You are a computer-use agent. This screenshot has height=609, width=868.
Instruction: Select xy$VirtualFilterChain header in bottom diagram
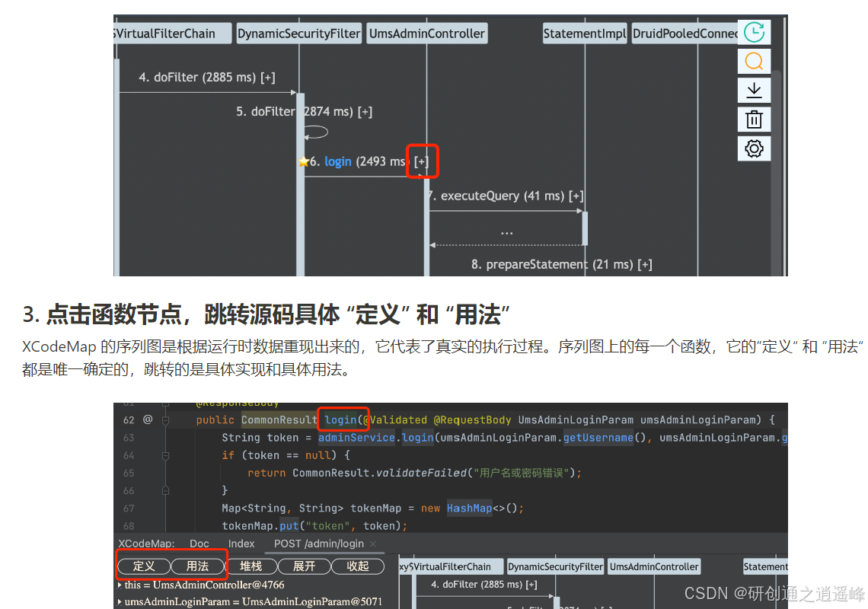point(452,566)
